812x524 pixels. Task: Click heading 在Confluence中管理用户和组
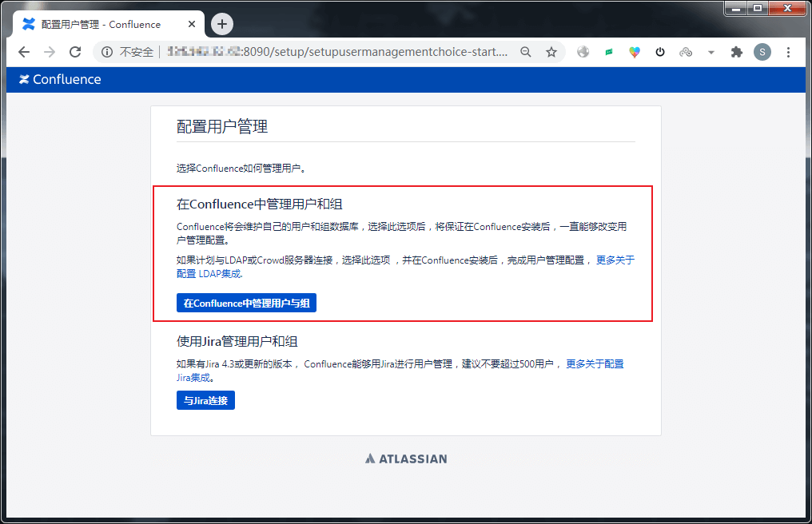pos(260,204)
